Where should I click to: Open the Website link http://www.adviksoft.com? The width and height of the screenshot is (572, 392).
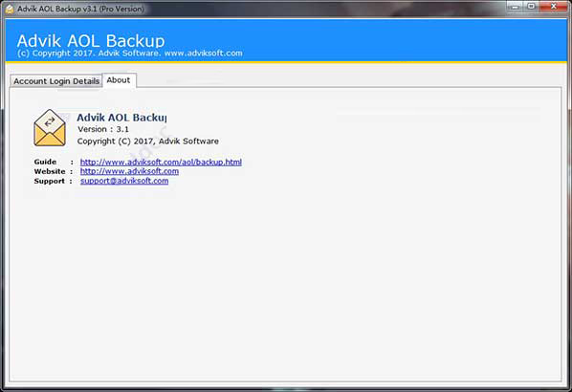tap(129, 171)
